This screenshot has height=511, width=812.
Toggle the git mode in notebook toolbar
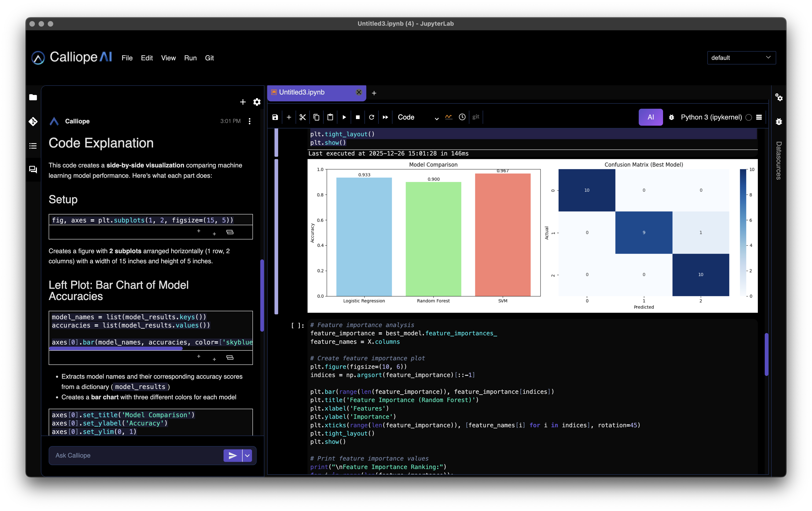(476, 117)
